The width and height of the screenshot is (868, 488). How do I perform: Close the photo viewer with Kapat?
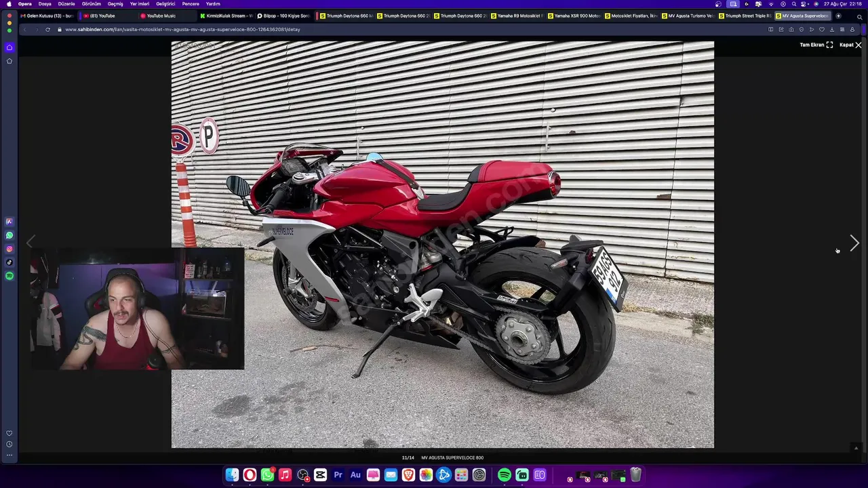click(850, 45)
